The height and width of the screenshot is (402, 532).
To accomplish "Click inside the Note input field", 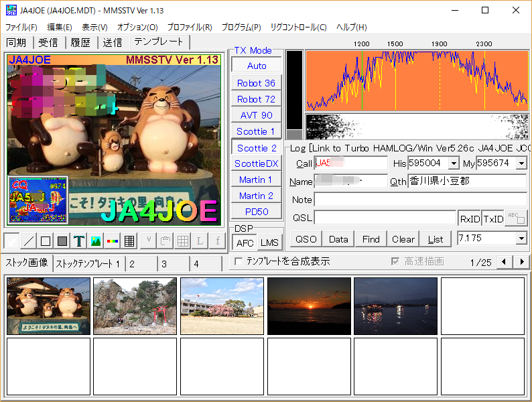I will (x=420, y=200).
